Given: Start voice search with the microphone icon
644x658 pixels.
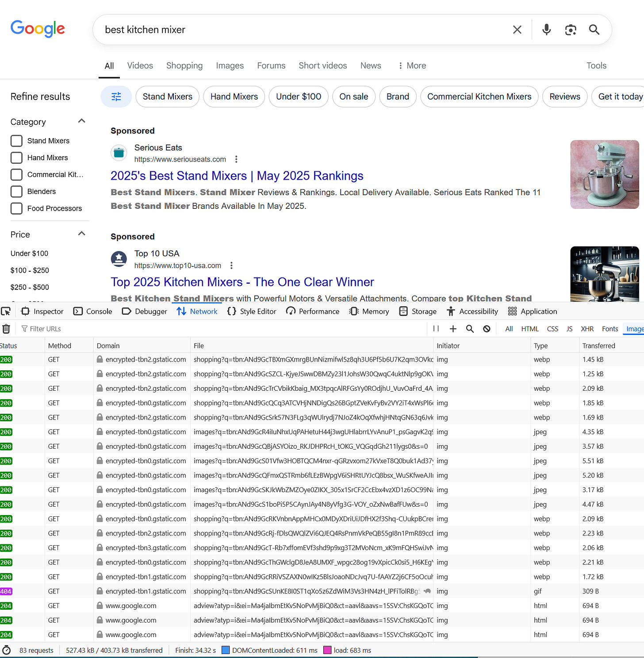Looking at the screenshot, I should click(547, 30).
